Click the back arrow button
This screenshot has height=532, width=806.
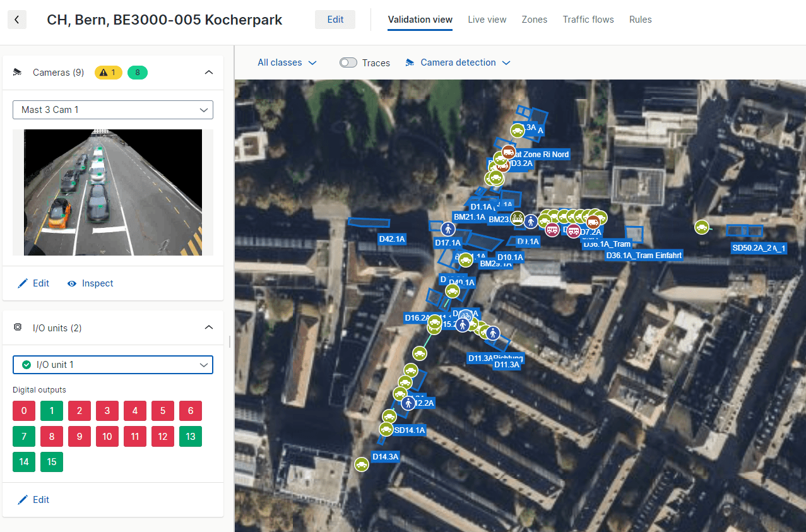click(x=16, y=20)
